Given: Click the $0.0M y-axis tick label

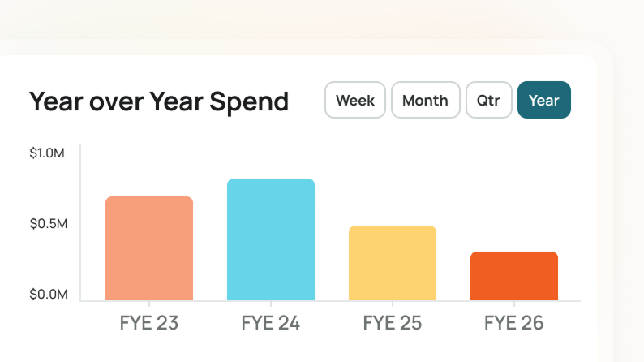Looking at the screenshot, I should pos(49,294).
